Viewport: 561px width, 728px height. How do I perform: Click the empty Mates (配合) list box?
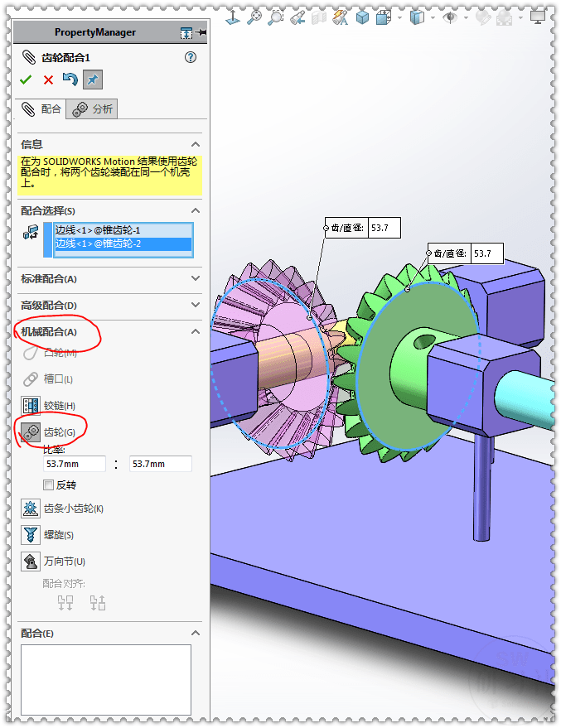click(106, 680)
